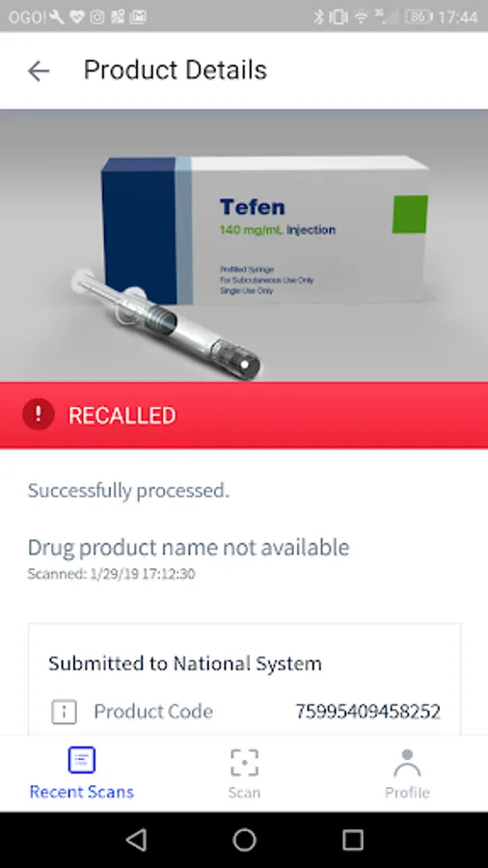
Task: Tap the Recent Scans list icon
Action: [81, 760]
